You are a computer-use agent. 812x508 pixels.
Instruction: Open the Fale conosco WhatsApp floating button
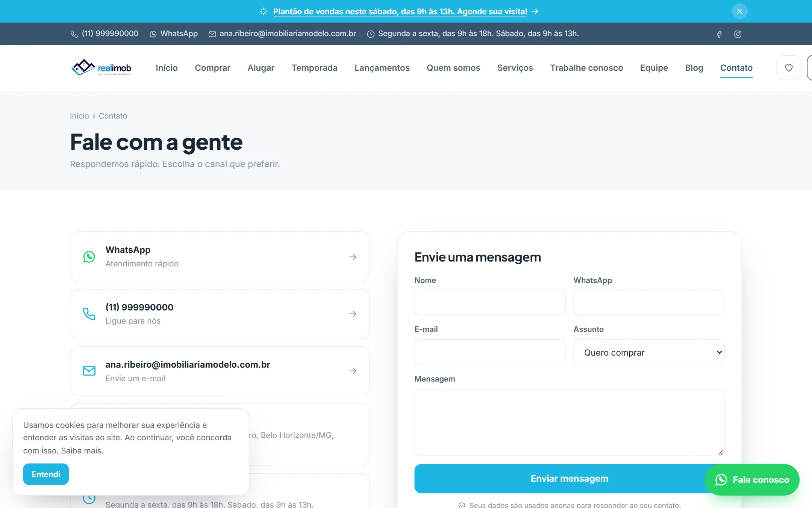752,480
